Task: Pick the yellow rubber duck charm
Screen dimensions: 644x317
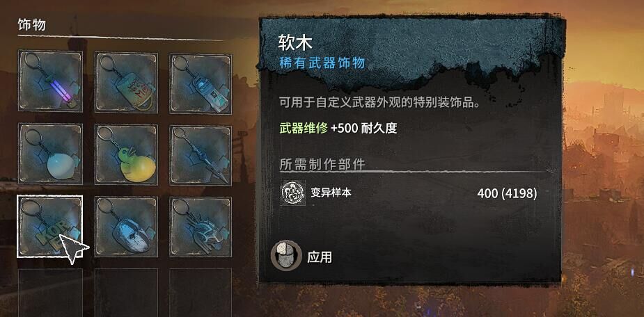Action: (x=126, y=154)
